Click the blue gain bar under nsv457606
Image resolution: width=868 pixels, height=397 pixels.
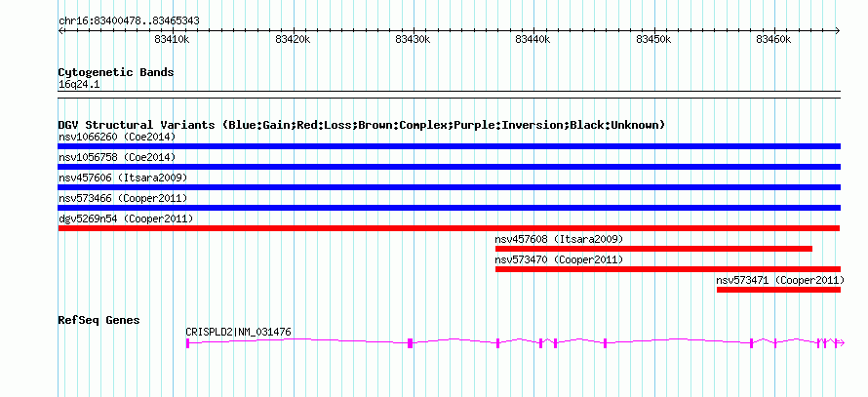450,187
